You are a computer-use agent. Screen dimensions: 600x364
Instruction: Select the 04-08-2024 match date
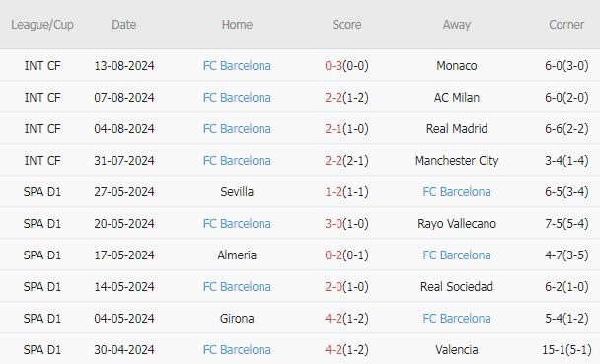tap(124, 129)
